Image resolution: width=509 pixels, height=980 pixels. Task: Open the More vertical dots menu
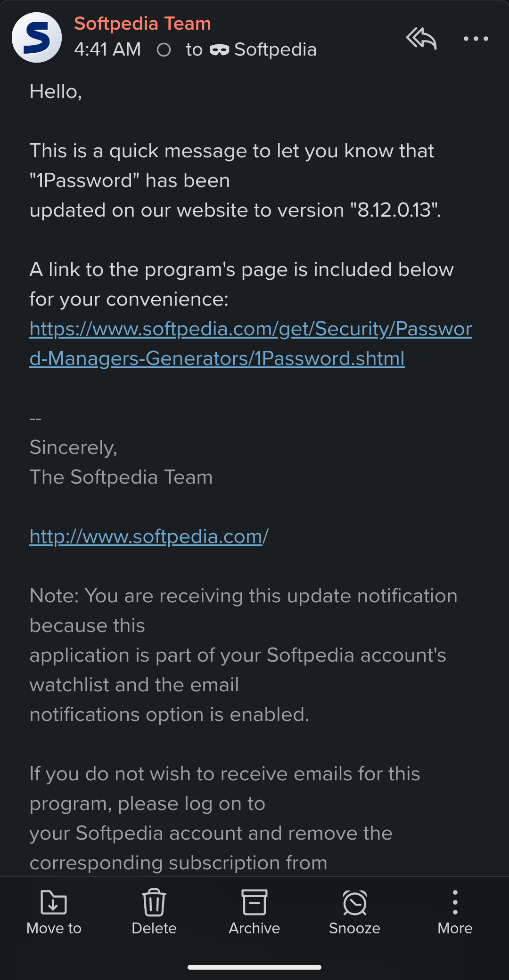[455, 902]
